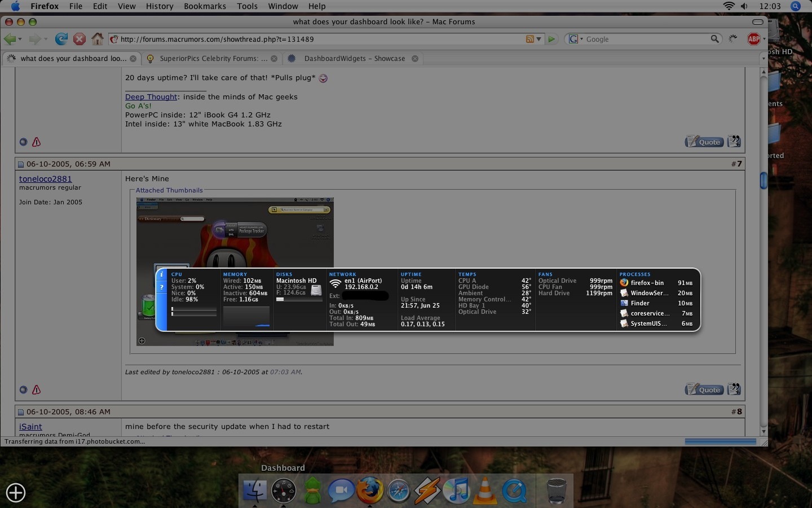Click scrollbar down arrow of the page
The height and width of the screenshot is (508, 812).
pyautogui.click(x=764, y=431)
